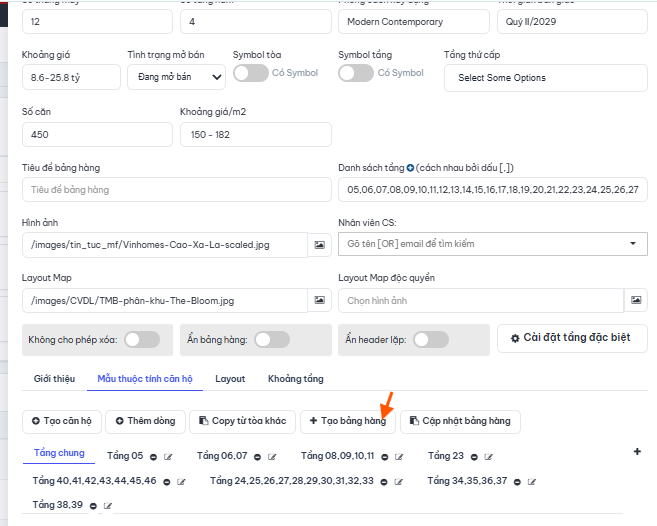This screenshot has height=526, width=657.
Task: Click Tiêu đề bảng hàng input field
Action: pyautogui.click(x=177, y=189)
